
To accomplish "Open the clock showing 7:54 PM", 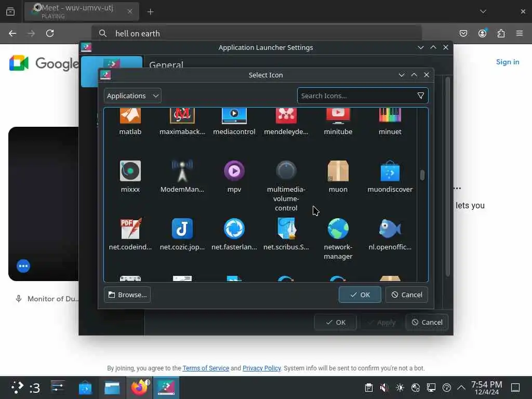I will pyautogui.click(x=486, y=388).
